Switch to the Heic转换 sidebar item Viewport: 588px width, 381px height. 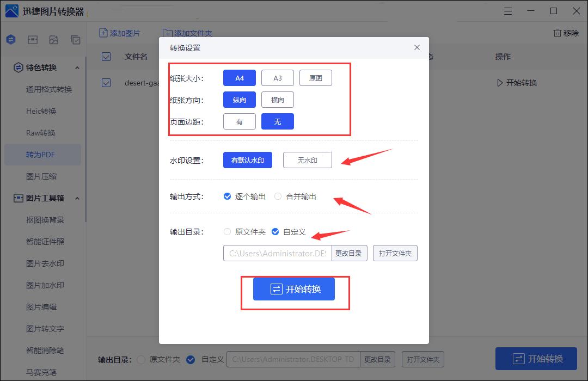(42, 110)
